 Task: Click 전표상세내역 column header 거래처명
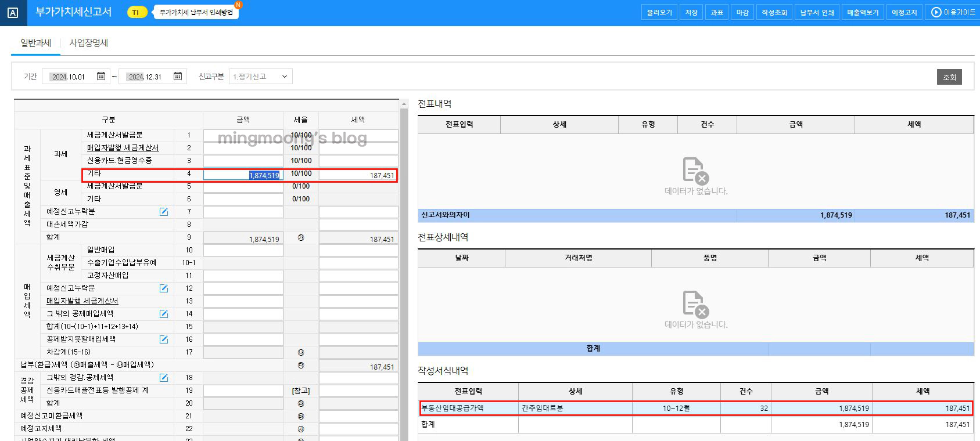[578, 258]
